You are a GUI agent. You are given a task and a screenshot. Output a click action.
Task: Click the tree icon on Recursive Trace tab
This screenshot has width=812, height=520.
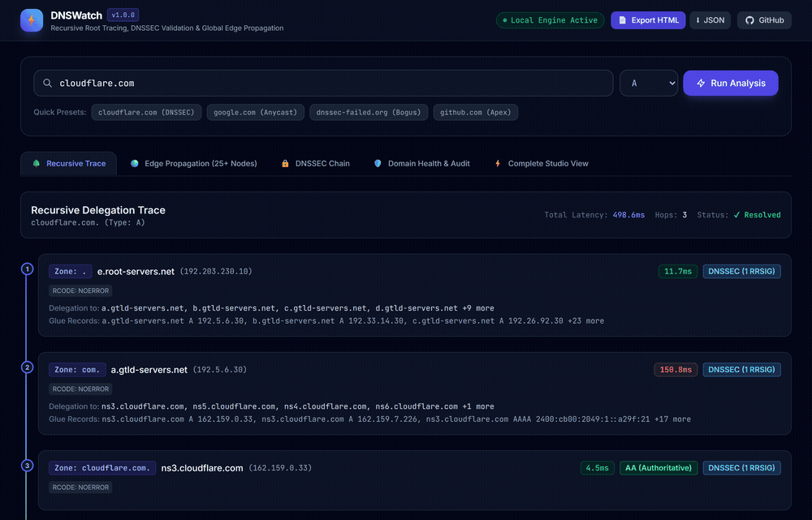pos(37,164)
